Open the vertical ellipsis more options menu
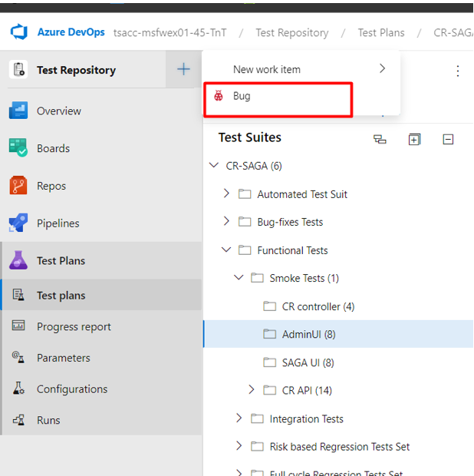This screenshot has height=476, width=474. [x=458, y=71]
